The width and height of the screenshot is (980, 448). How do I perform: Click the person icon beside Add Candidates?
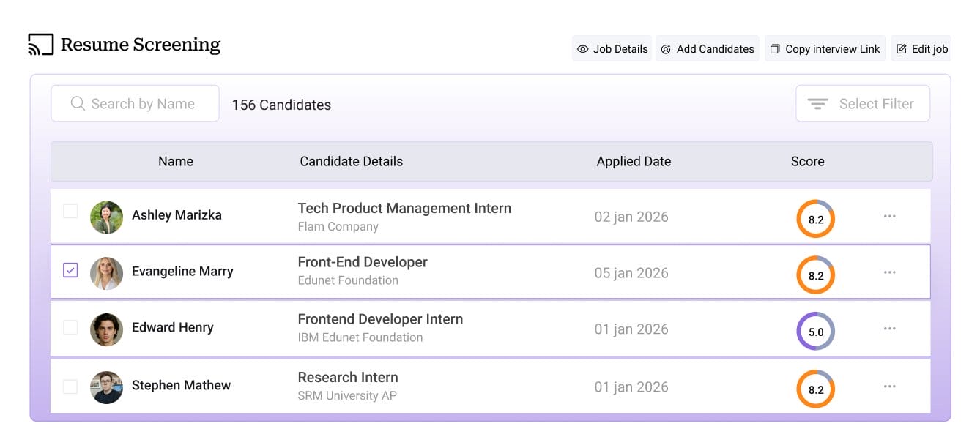pos(666,48)
